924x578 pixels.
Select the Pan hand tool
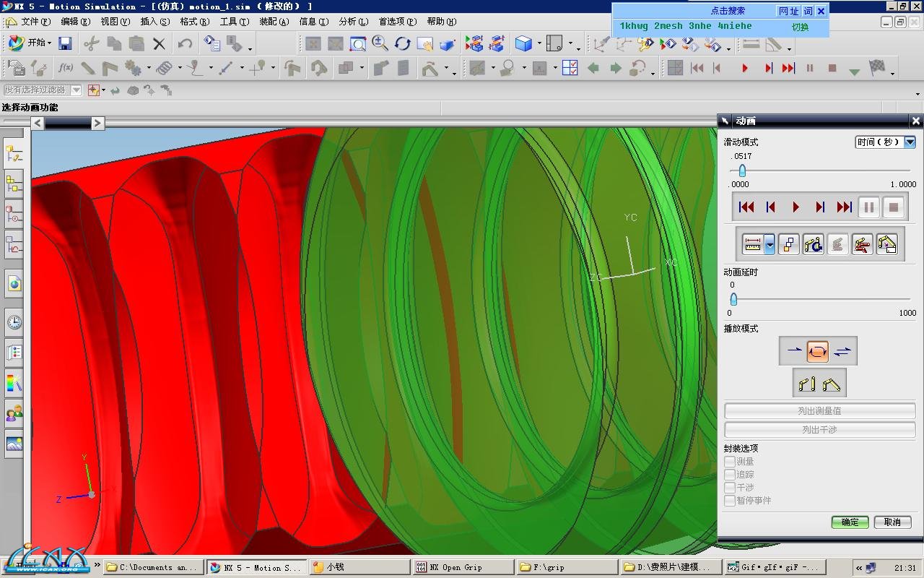click(424, 44)
